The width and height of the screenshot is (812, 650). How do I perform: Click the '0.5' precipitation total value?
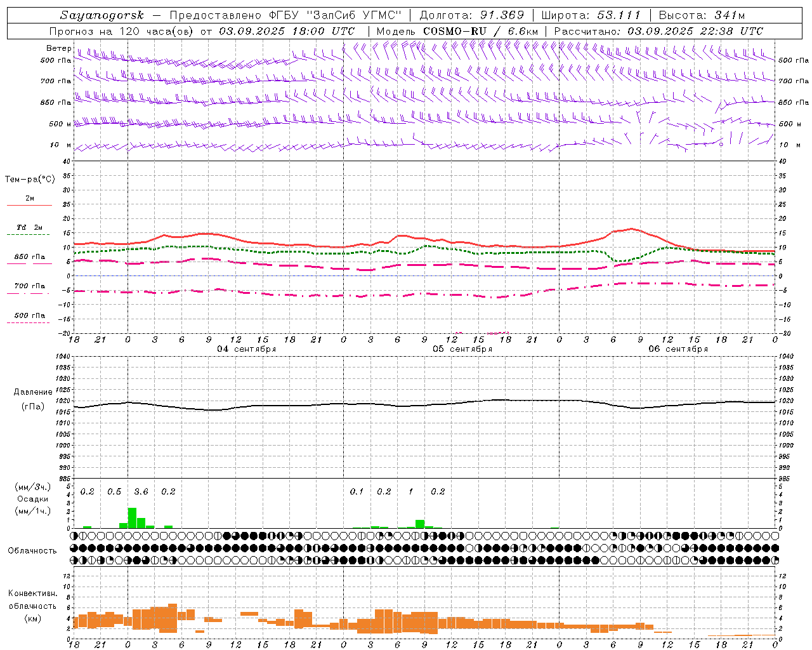coord(114,492)
